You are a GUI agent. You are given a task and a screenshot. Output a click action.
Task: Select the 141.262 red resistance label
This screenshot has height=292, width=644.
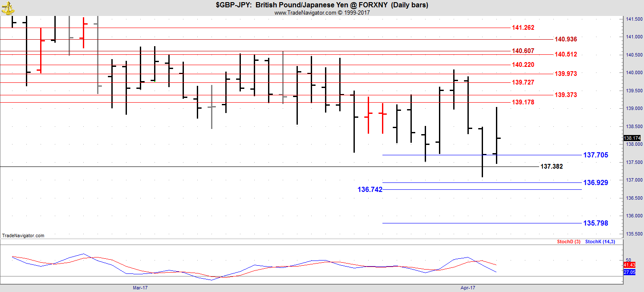pos(523,28)
